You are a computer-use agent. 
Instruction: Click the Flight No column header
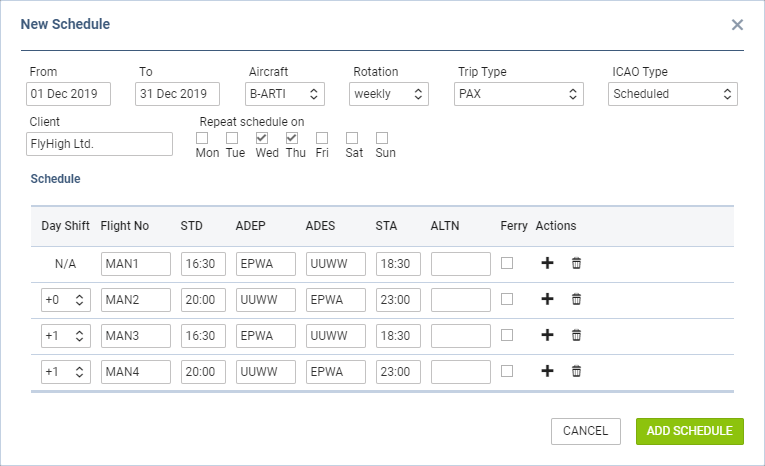(x=124, y=225)
